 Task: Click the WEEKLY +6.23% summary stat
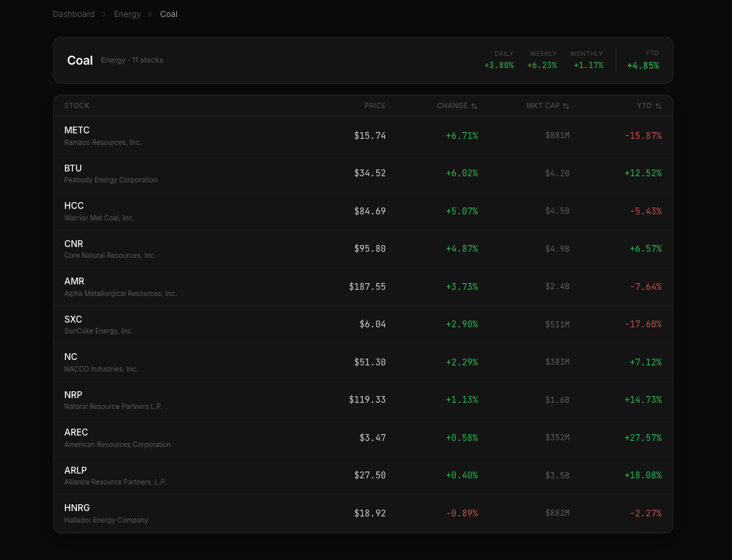(542, 61)
